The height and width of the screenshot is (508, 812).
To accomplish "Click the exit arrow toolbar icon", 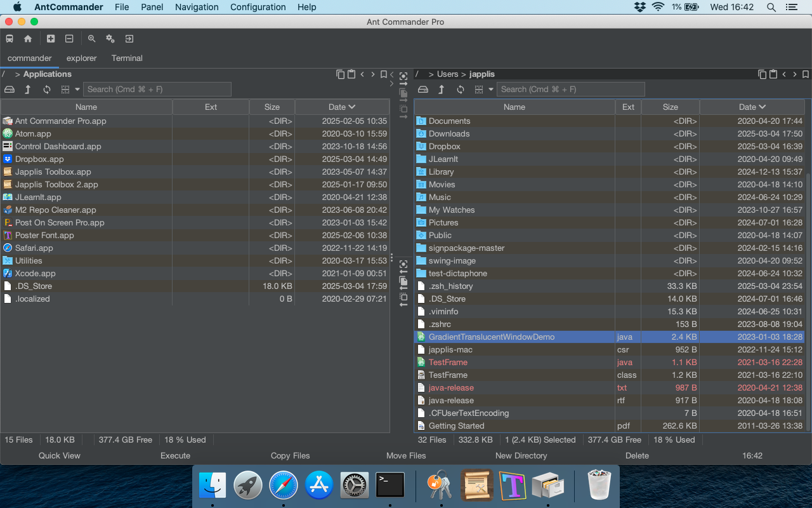I will coord(129,39).
